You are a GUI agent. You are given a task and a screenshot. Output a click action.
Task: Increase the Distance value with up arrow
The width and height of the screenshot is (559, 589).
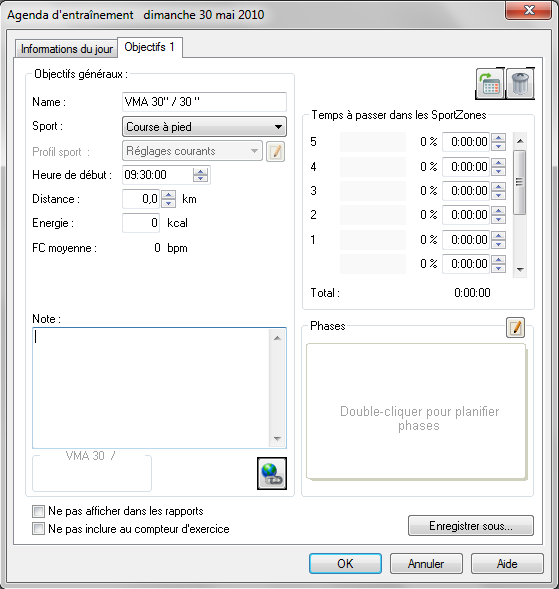click(168, 195)
